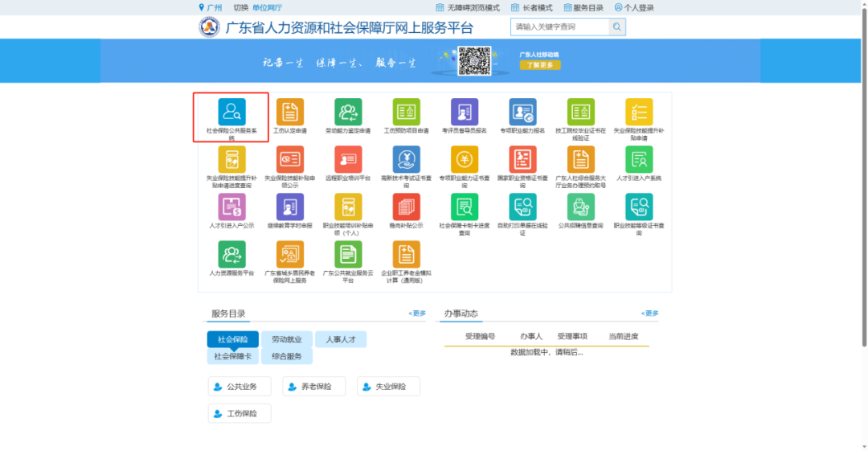Switch to 单位网厅 link
Image resolution: width=868 pixels, height=451 pixels.
pos(267,8)
